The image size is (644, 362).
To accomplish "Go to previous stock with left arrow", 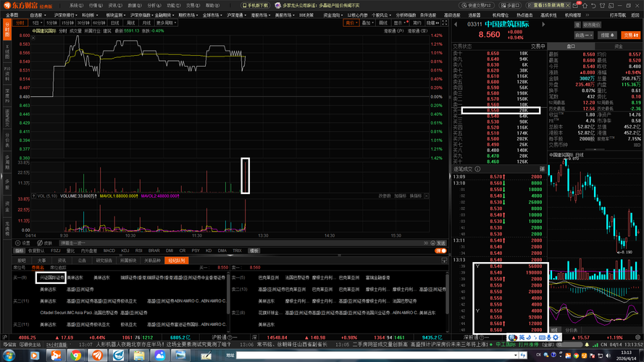I will click(456, 24).
